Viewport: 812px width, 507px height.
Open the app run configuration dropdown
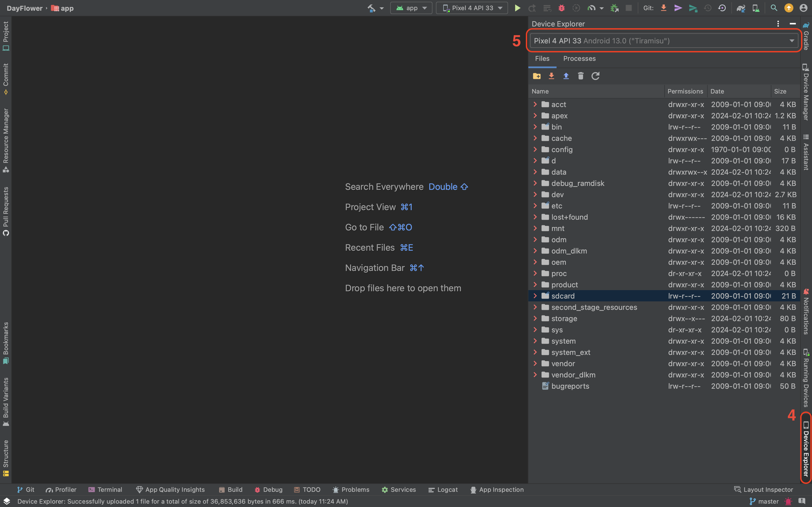411,8
